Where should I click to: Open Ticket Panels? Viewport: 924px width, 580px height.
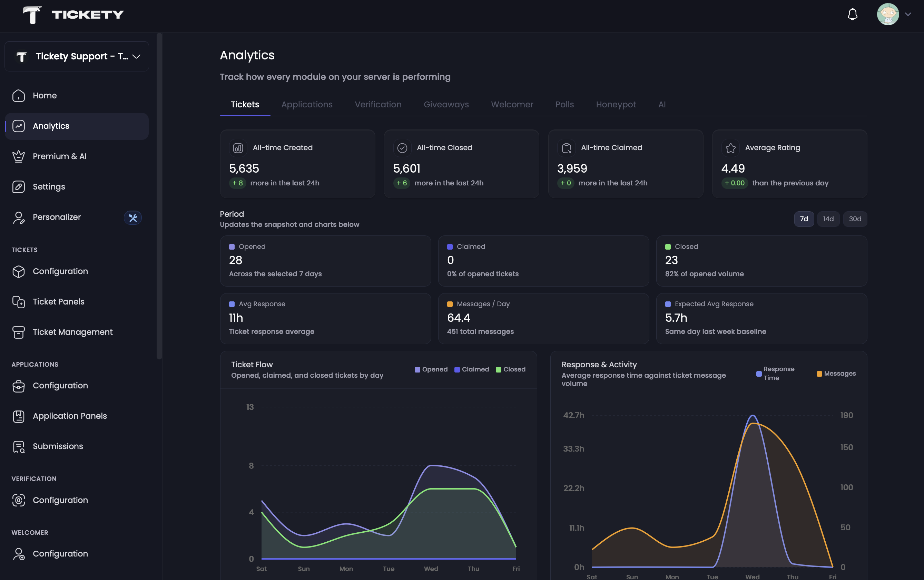click(x=77, y=301)
